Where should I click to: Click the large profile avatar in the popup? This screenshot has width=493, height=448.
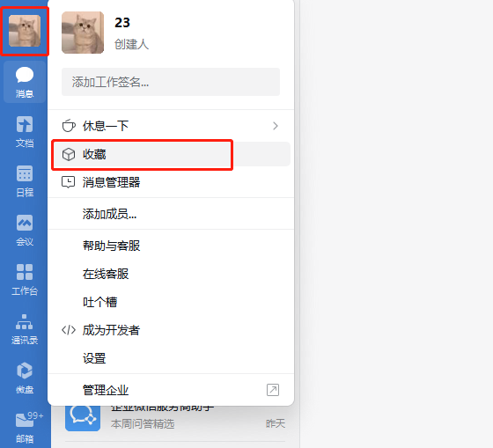point(83,33)
